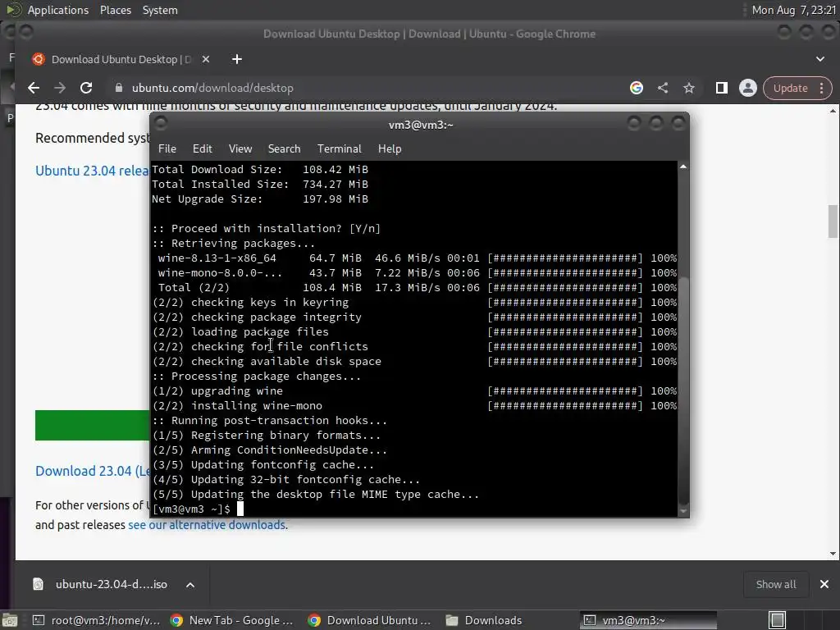Open the Places menu in the top panel
This screenshot has width=840, height=630.
click(x=115, y=10)
